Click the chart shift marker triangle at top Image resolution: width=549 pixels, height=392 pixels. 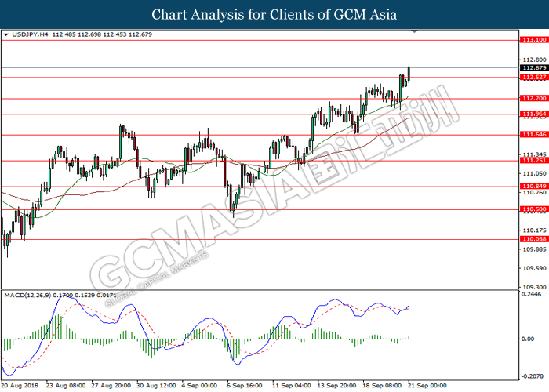[415, 31]
